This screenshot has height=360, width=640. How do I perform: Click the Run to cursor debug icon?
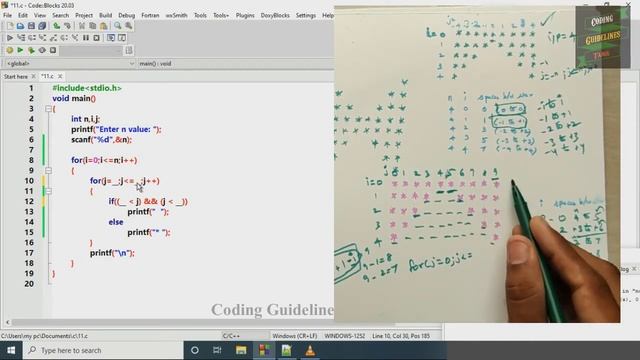(21, 38)
